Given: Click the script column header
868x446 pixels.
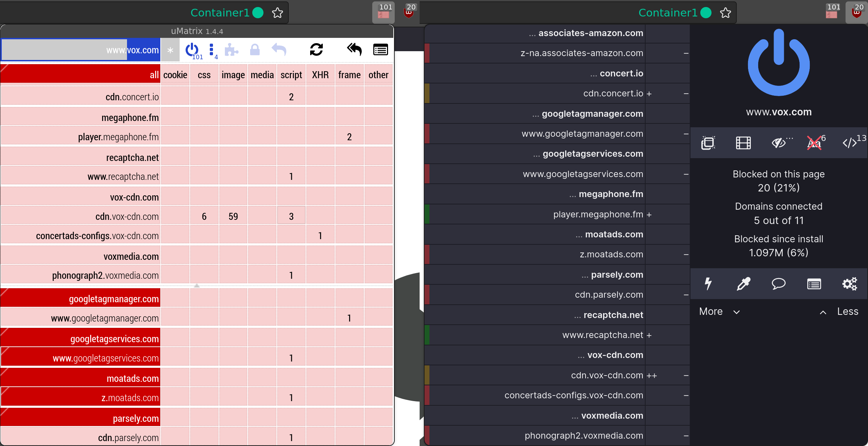Looking at the screenshot, I should [291, 74].
